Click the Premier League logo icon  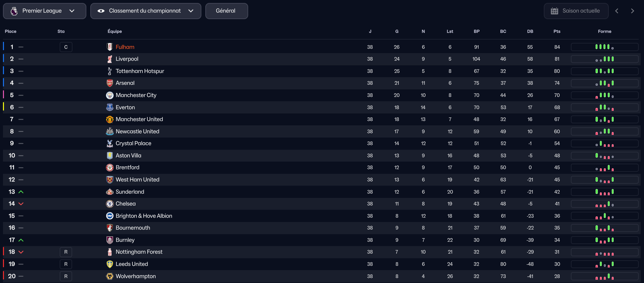tap(14, 11)
